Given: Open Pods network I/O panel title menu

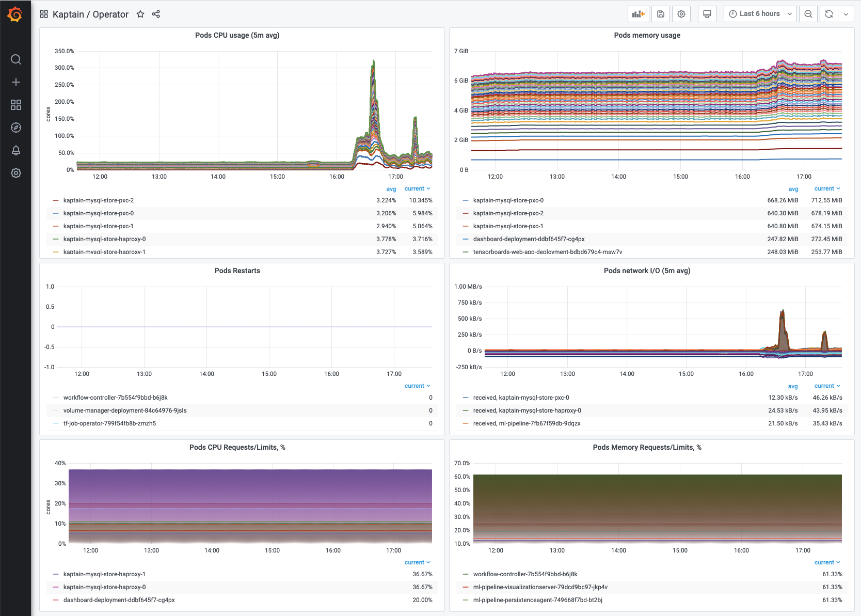Looking at the screenshot, I should click(x=647, y=271).
